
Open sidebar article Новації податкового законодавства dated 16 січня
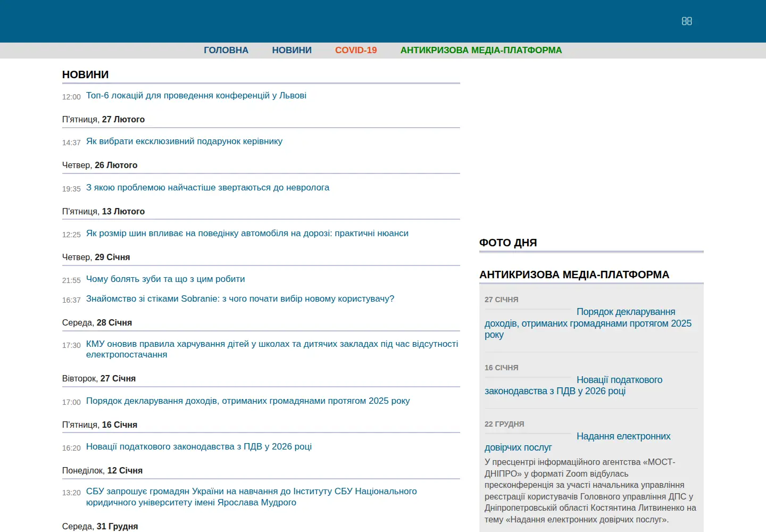tap(573, 386)
